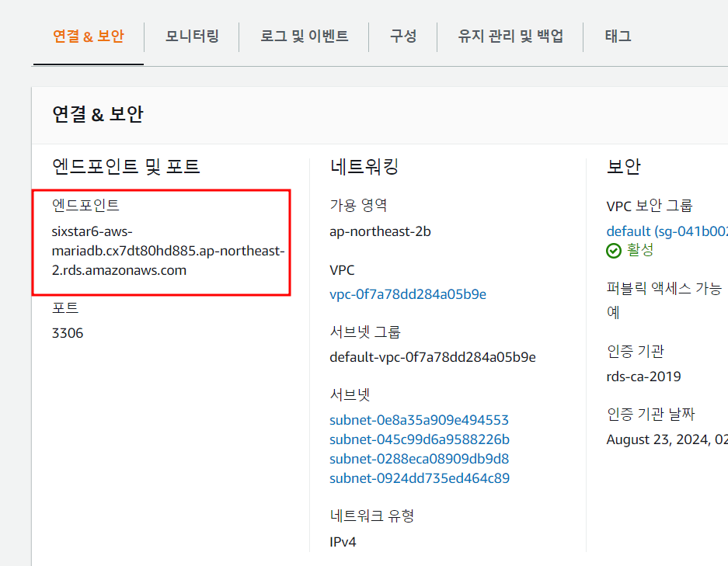Open the default security group link
The height and width of the screenshot is (566, 728).
coord(667,231)
